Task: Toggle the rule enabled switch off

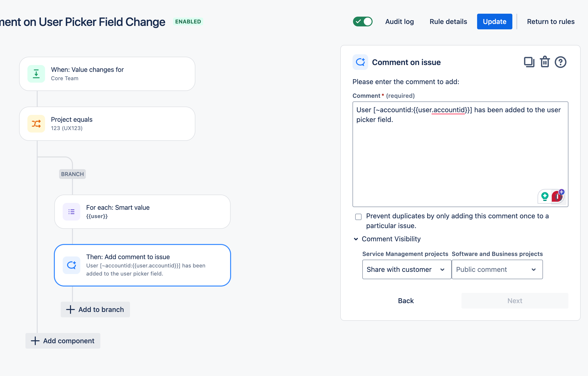Action: point(363,22)
